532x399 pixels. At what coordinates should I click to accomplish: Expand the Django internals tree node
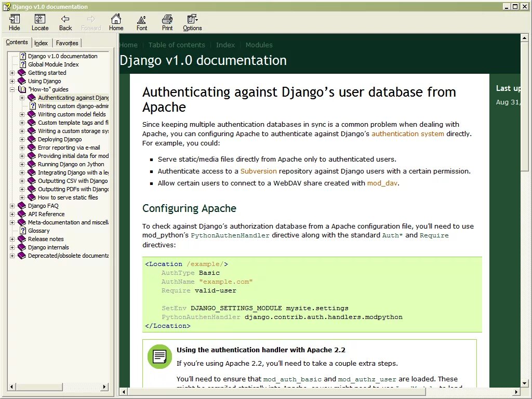click(x=12, y=247)
